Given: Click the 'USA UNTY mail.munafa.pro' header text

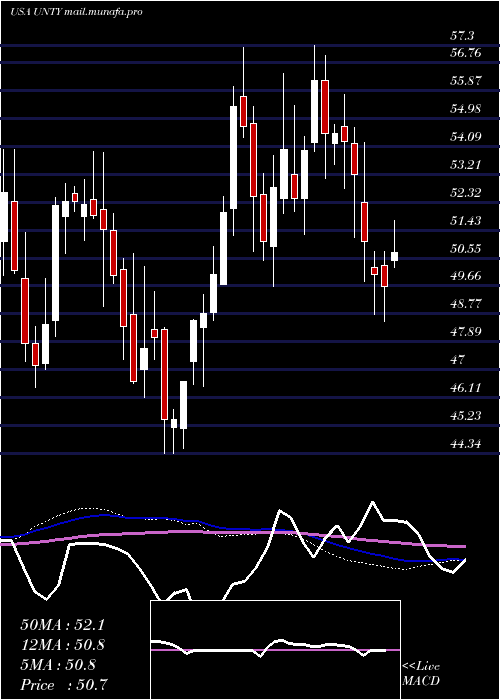Looking at the screenshot, I should 76,12.
